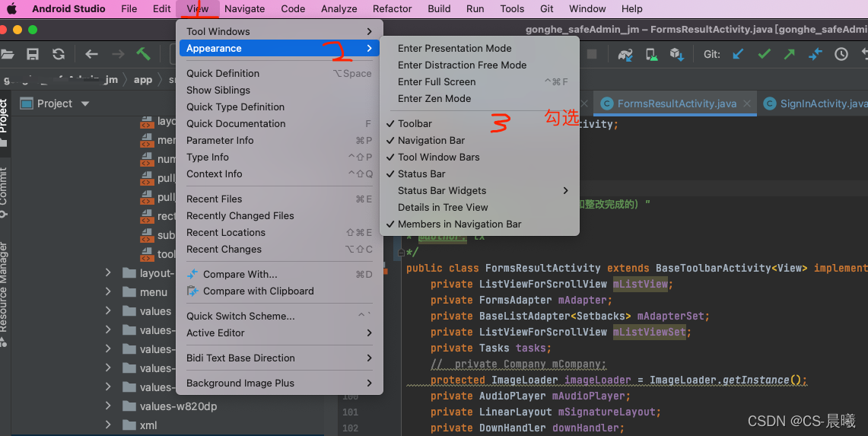The height and width of the screenshot is (436, 868).
Task: Switch to FormsResultActivity.java tab
Action: tap(676, 103)
